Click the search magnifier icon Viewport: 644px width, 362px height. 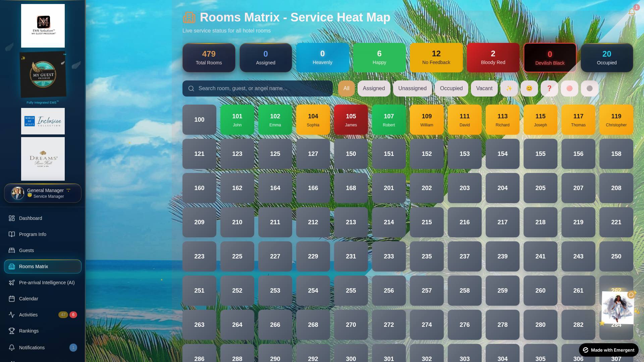coord(191,88)
